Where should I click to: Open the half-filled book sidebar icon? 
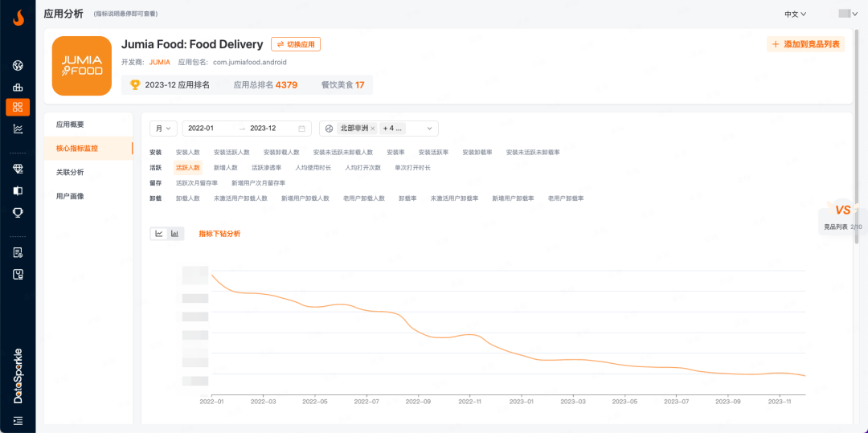pos(18,190)
